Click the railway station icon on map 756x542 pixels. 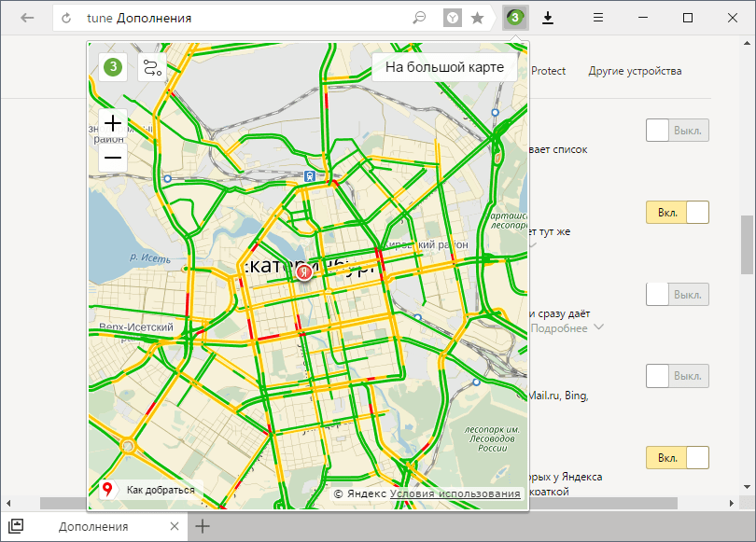click(x=310, y=176)
